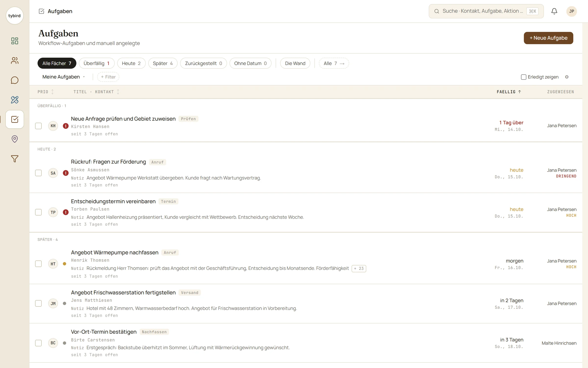Select the Heute 2 tab
Screen dimensions: 588x368
tap(131, 63)
